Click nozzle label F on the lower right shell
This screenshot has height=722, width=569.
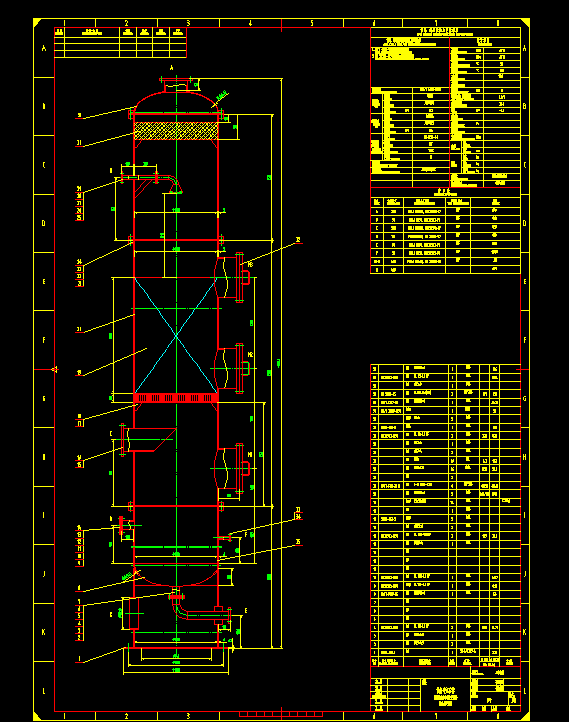(x=246, y=535)
